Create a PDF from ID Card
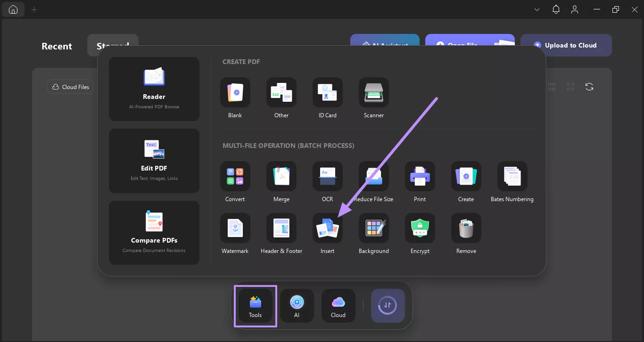The image size is (644, 342). coord(328,92)
